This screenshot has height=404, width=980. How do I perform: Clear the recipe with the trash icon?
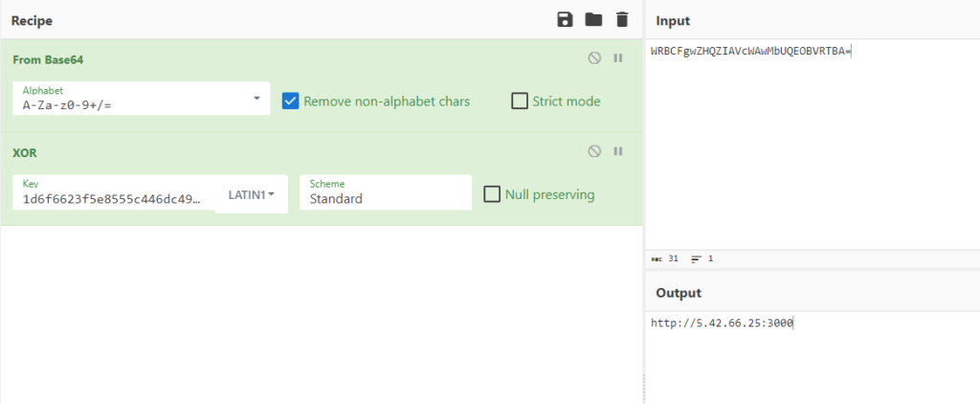pyautogui.click(x=622, y=20)
